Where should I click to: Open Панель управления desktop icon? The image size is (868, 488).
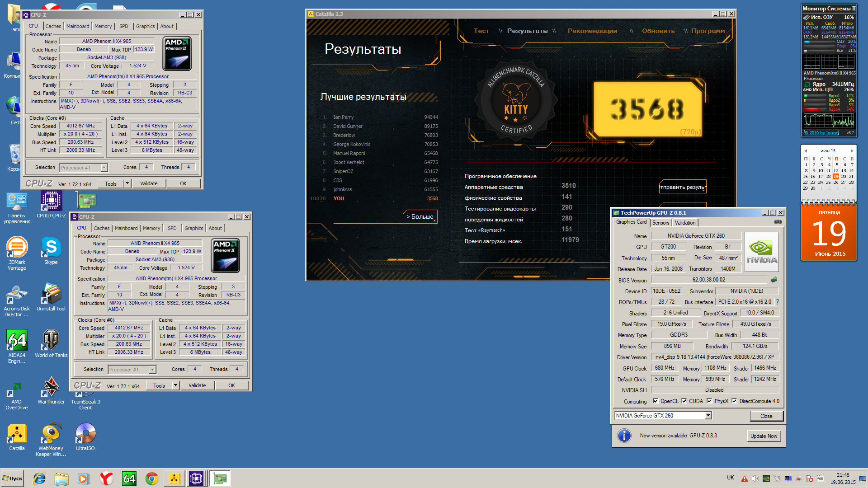point(17,208)
